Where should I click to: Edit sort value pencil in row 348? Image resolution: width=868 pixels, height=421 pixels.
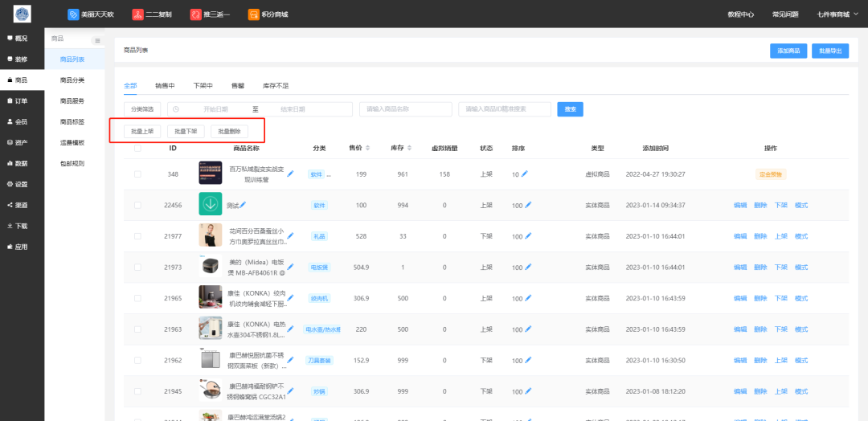(525, 174)
